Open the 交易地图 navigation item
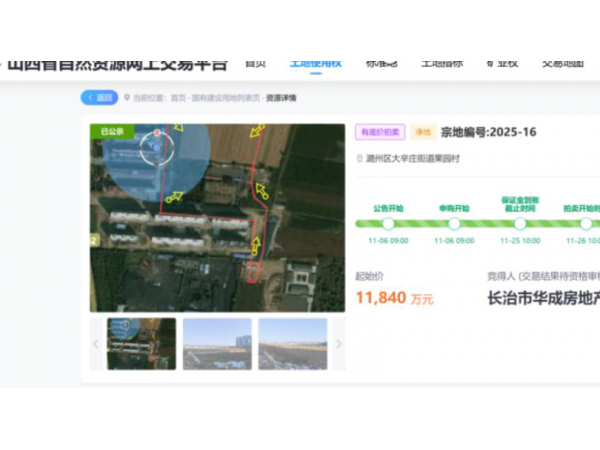Viewport: 600px width, 450px height. click(x=562, y=63)
